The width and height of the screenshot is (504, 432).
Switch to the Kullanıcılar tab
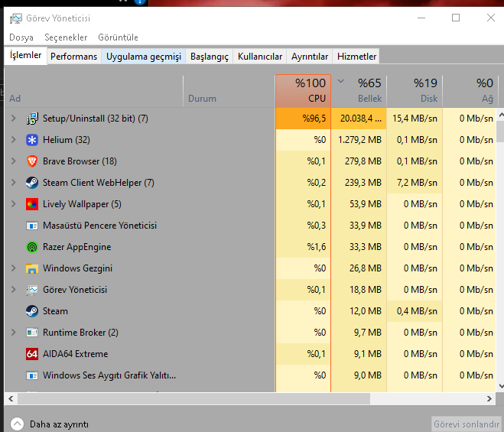pos(260,57)
